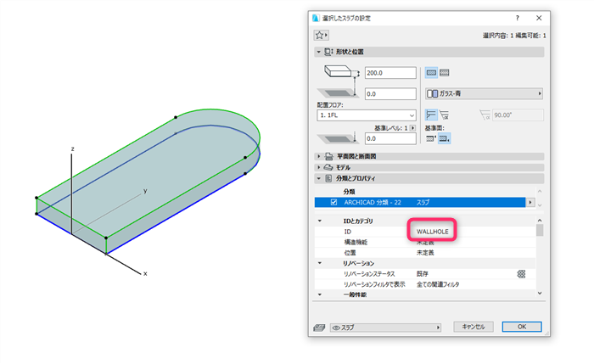Screen dimensions: 594x364
Task: Click the 位置 未定義 value
Action: pyautogui.click(x=425, y=253)
